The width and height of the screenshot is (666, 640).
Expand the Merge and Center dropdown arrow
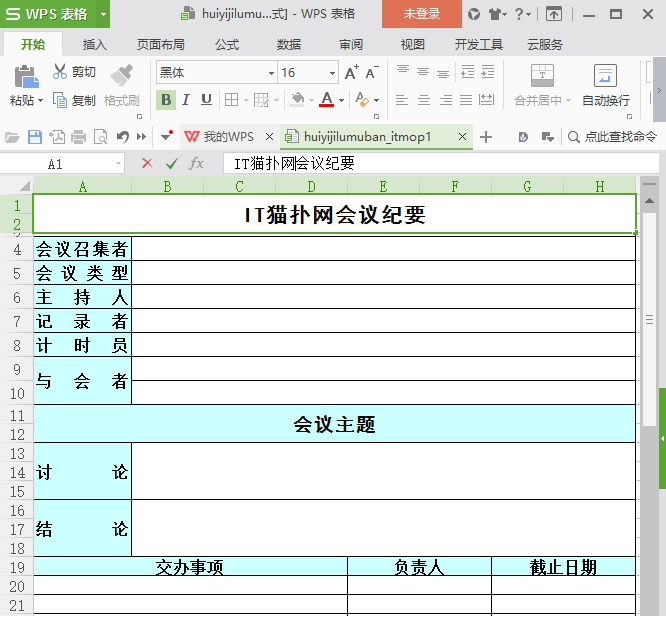pos(568,101)
